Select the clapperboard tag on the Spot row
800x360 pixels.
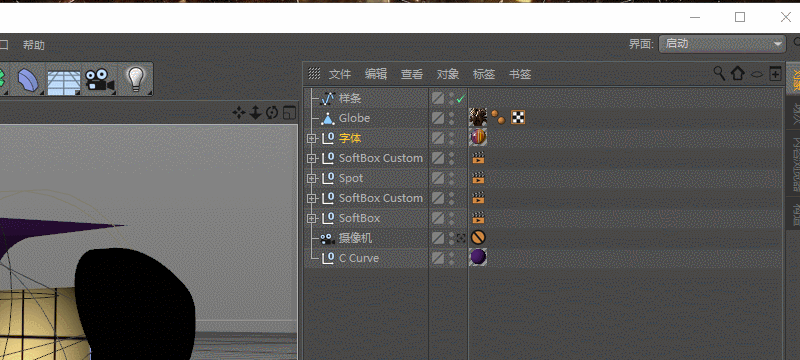[478, 178]
